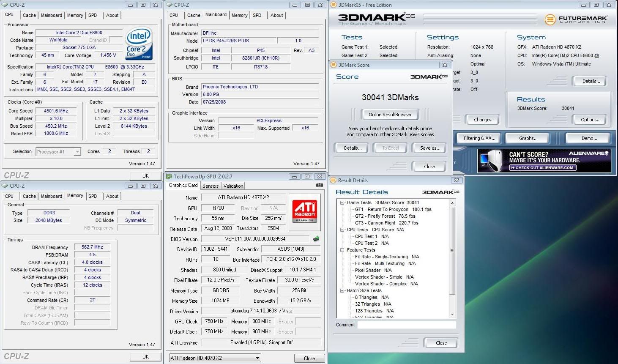Collapse the Batch Size Tests tree node

click(342, 290)
